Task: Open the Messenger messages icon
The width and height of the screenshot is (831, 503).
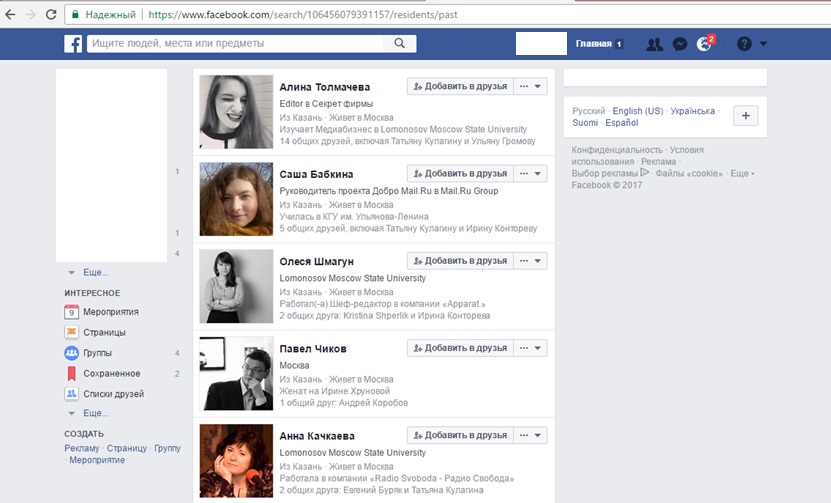Action: coord(679,44)
